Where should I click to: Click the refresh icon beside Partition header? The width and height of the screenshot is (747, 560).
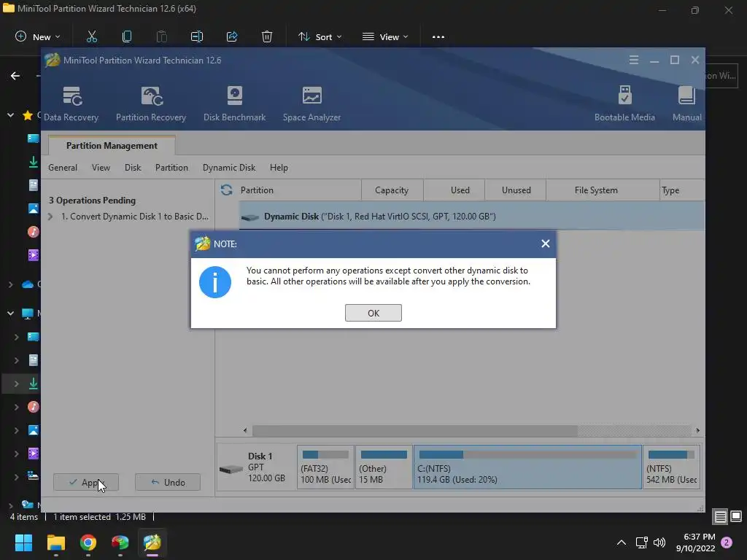pos(226,190)
